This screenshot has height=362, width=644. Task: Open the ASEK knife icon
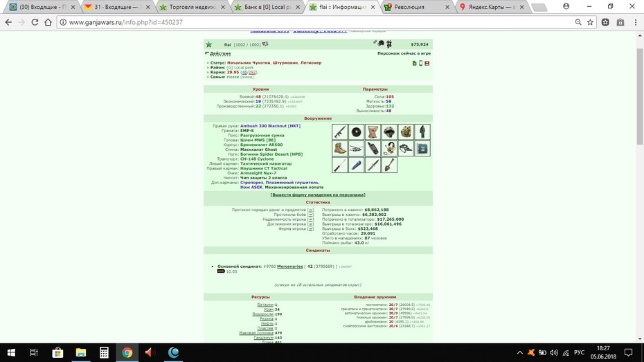point(373,165)
